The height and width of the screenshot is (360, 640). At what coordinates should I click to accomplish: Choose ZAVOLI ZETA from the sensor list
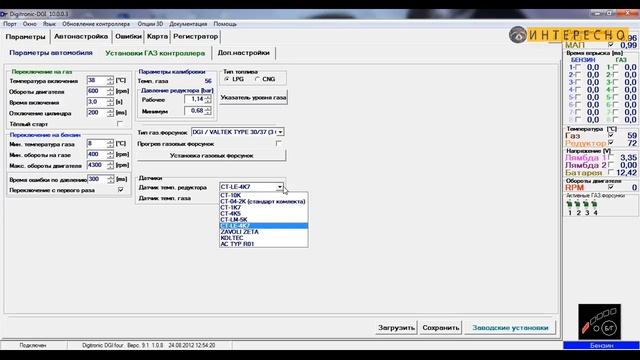[x=240, y=232]
